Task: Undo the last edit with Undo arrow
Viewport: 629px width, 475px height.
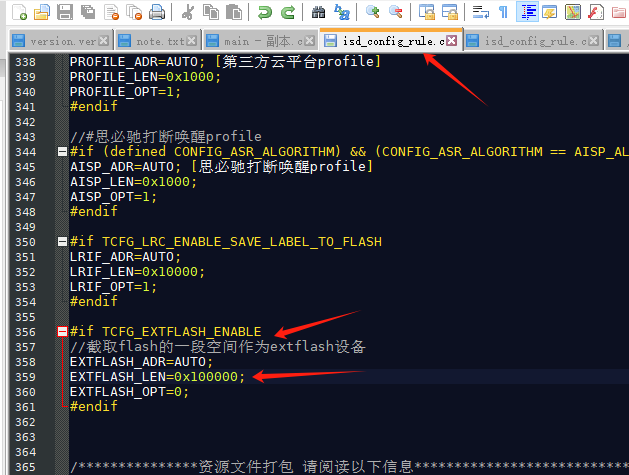Action: pos(264,12)
